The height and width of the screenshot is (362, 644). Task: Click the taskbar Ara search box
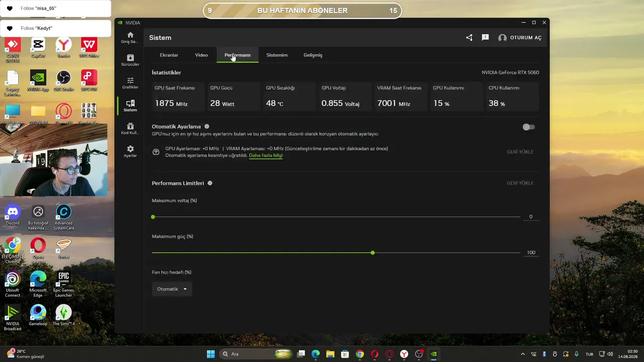pyautogui.click(x=257, y=354)
